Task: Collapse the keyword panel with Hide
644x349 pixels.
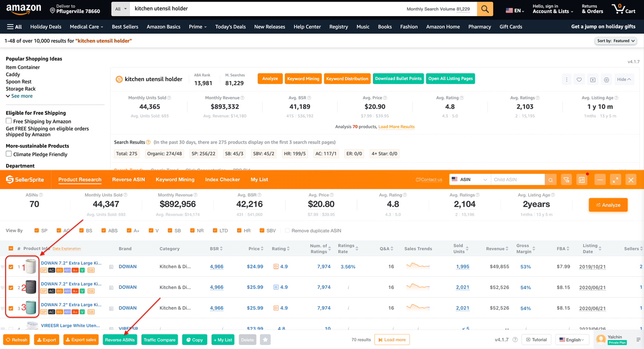Action: tap(624, 80)
